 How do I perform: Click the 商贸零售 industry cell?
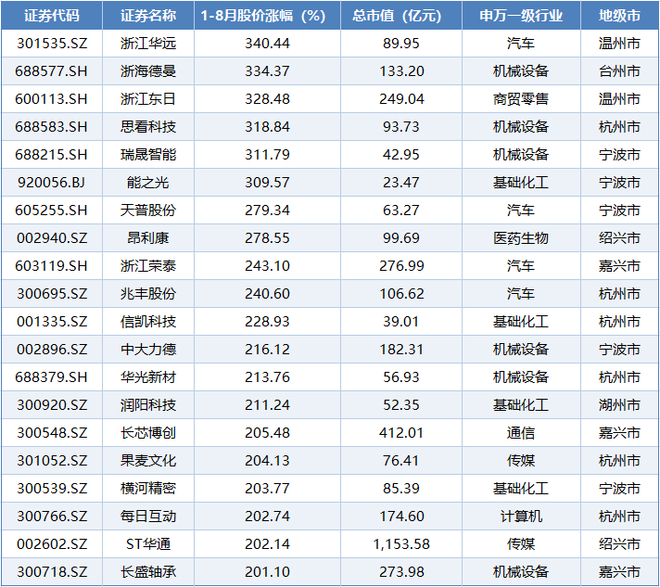[x=520, y=100]
